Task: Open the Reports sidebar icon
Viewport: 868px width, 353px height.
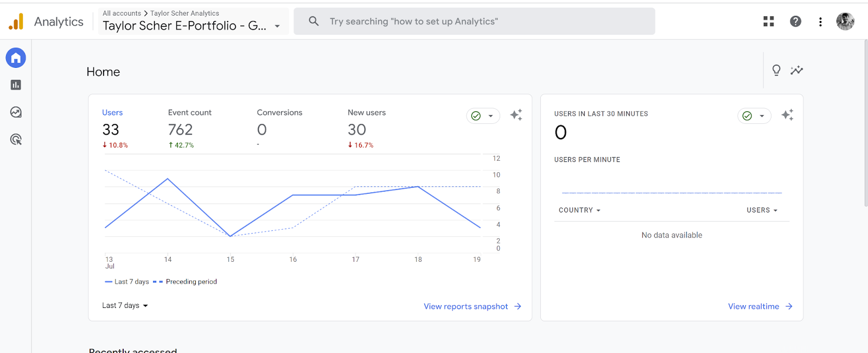Action: [x=16, y=85]
